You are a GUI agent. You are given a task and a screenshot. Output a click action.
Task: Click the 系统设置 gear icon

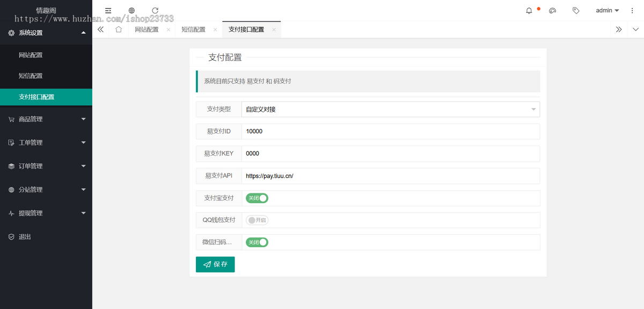point(11,33)
